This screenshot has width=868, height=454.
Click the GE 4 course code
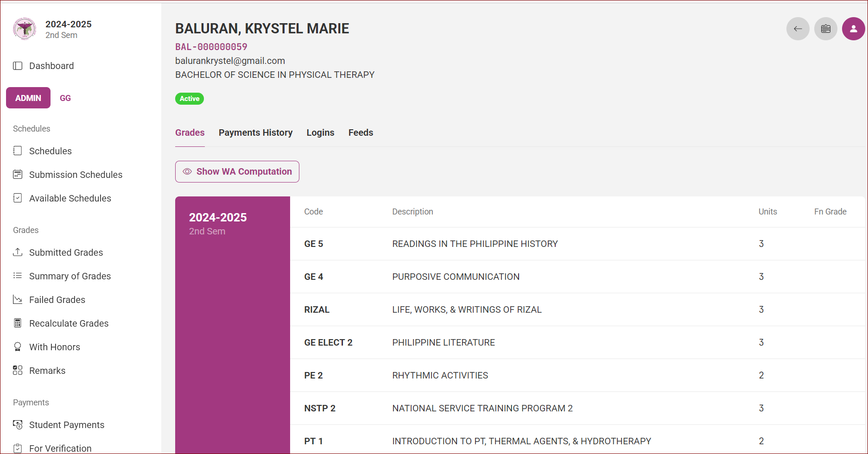pos(314,277)
